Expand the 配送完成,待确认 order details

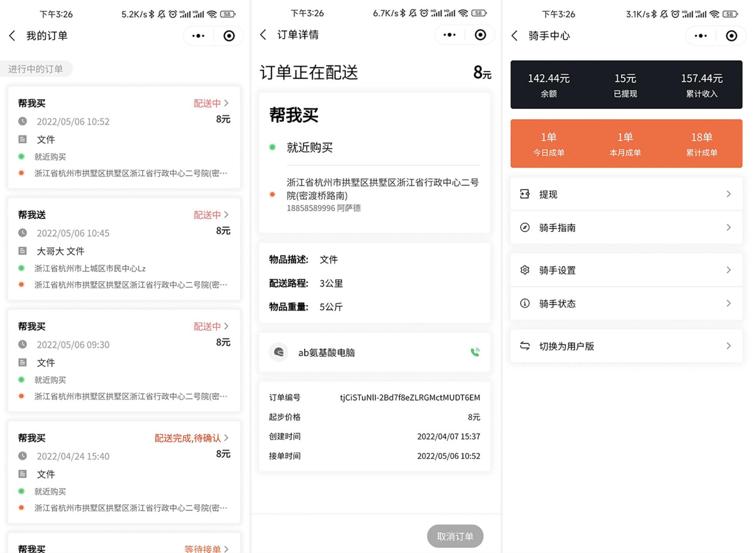[227, 438]
